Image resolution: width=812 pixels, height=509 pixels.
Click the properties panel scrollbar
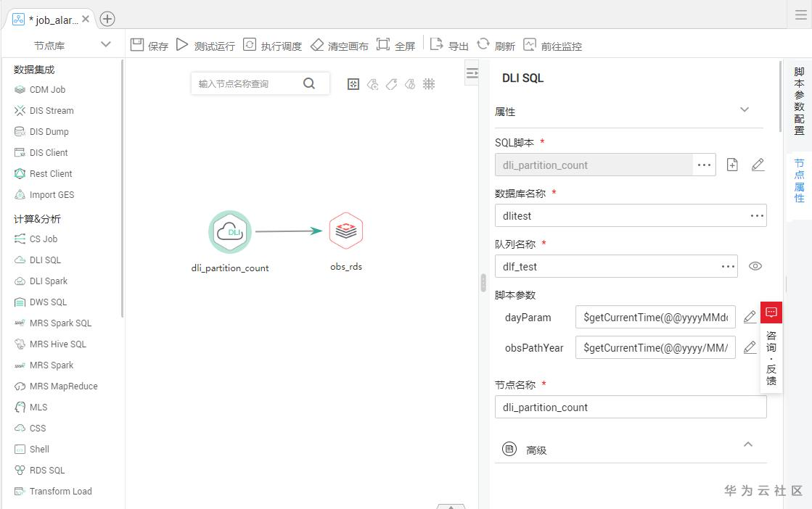780,97
